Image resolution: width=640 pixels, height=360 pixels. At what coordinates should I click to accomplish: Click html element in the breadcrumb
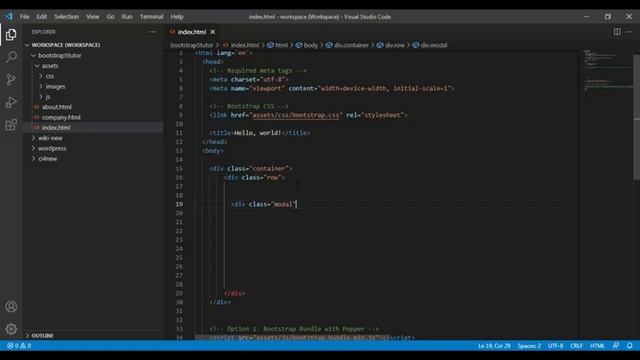tap(281, 45)
